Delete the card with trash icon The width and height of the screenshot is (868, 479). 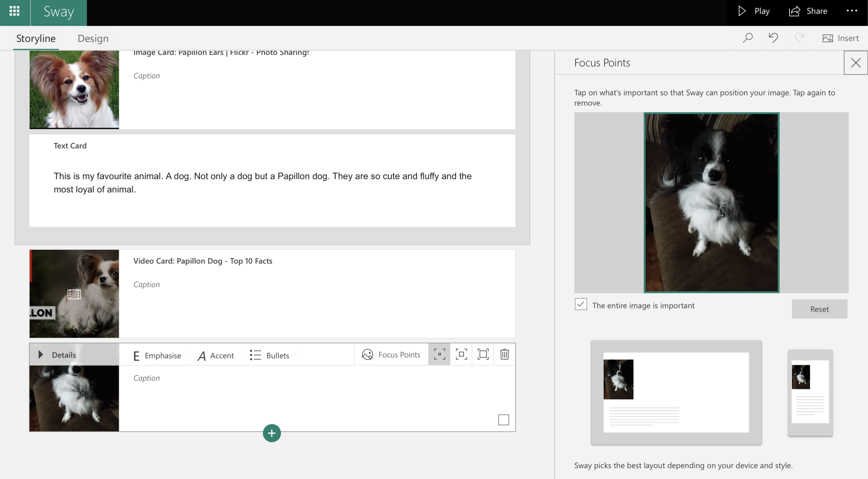point(504,354)
